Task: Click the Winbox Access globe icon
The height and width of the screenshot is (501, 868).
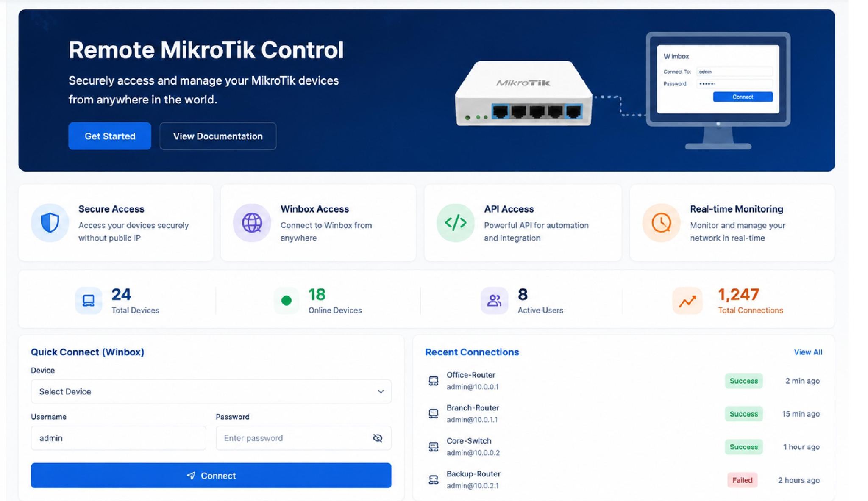Action: [x=252, y=223]
